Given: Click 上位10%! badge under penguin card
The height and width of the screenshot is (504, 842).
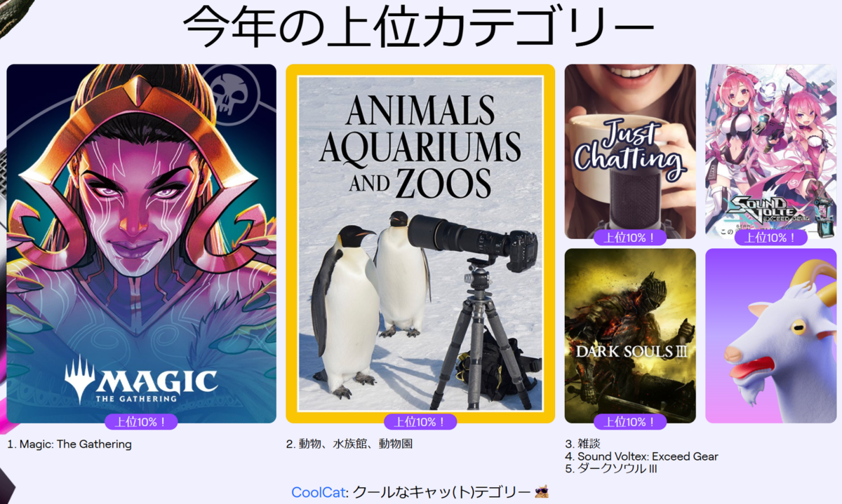Looking at the screenshot, I should 420,422.
